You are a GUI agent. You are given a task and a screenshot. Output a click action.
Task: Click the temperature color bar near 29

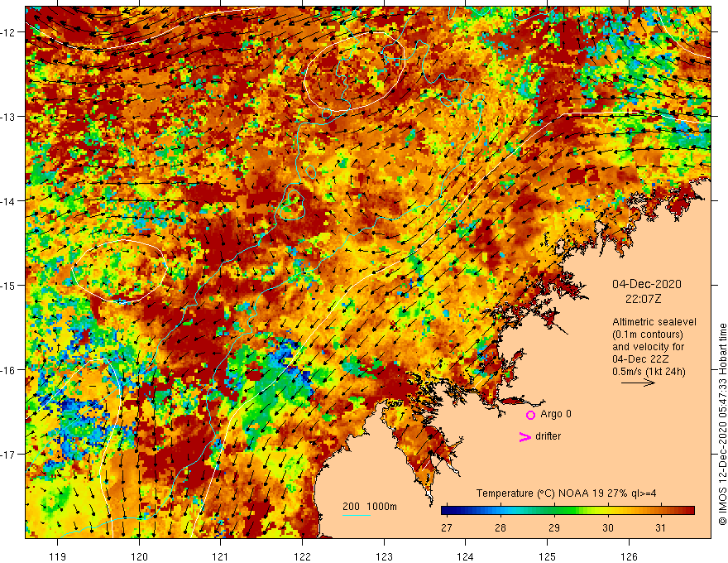[554, 511]
